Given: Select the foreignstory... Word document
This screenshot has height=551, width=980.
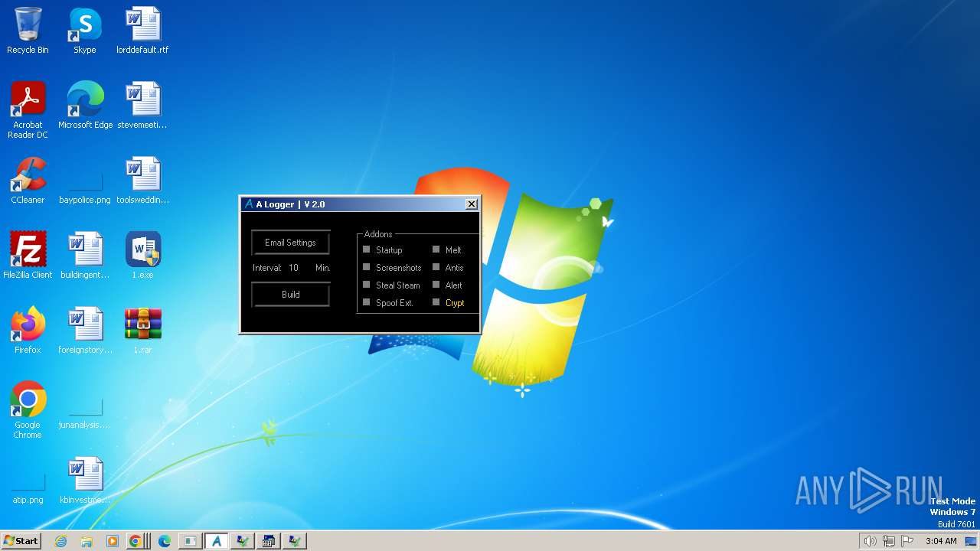Looking at the screenshot, I should 85,331.
